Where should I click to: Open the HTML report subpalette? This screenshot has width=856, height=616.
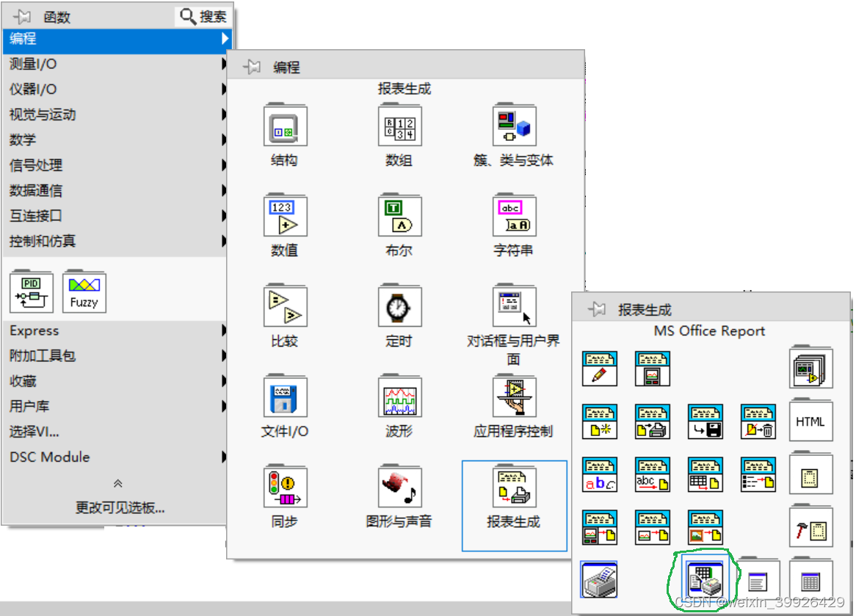[x=810, y=421]
